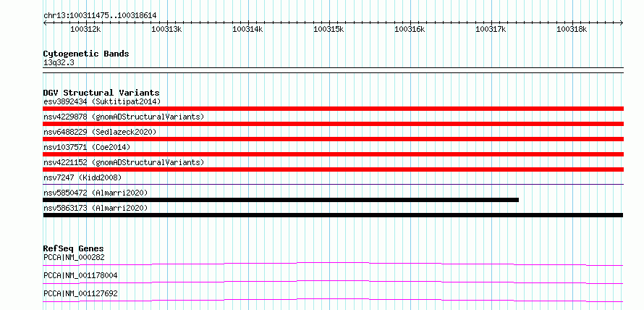Screen dimensions: 644x310
Task: Open variant nsv4229878 gnomAD label
Action: pos(124,117)
